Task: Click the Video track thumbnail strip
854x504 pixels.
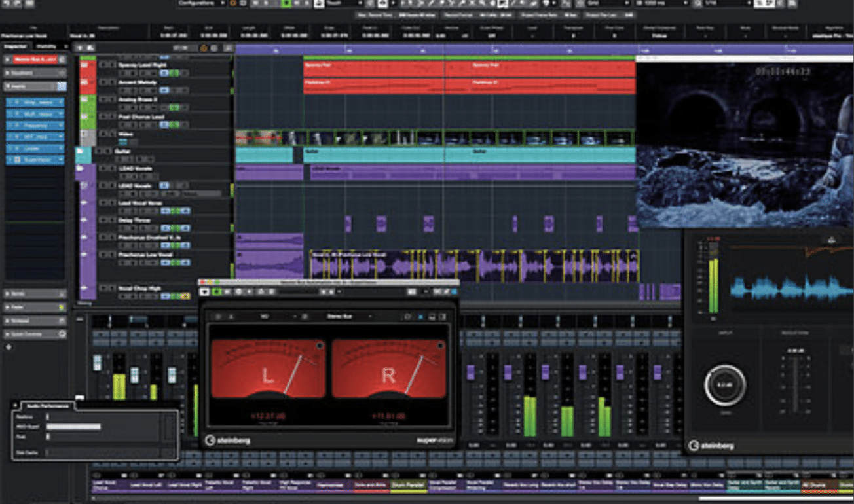Action: (435, 137)
